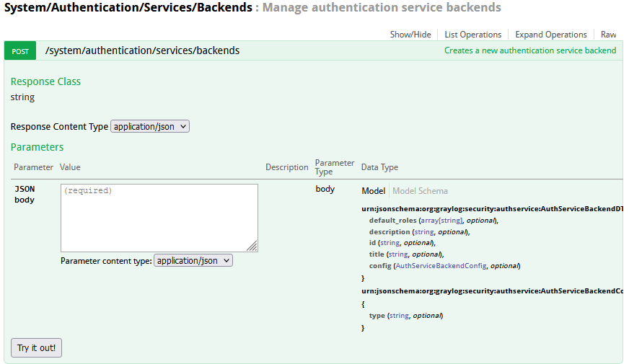This screenshot has height=364, width=629.
Task: Click the Data Type column header
Action: pyautogui.click(x=379, y=167)
